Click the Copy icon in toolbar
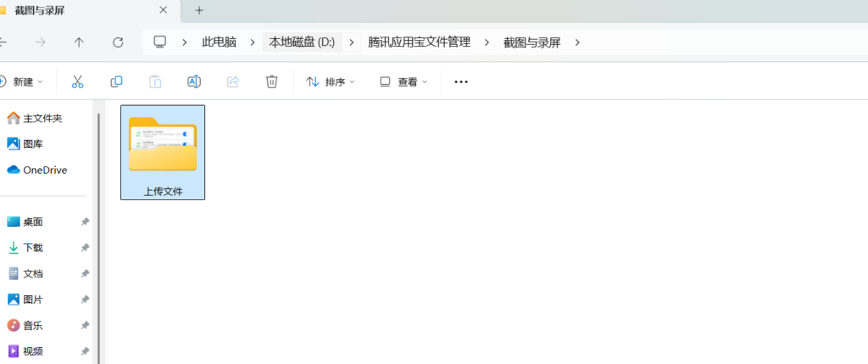 click(x=116, y=81)
